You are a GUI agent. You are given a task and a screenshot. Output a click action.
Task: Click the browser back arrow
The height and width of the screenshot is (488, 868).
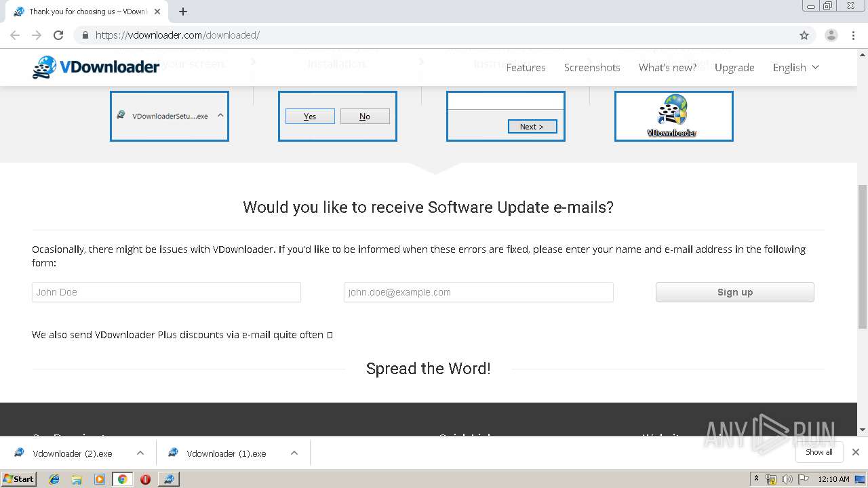pyautogui.click(x=15, y=35)
